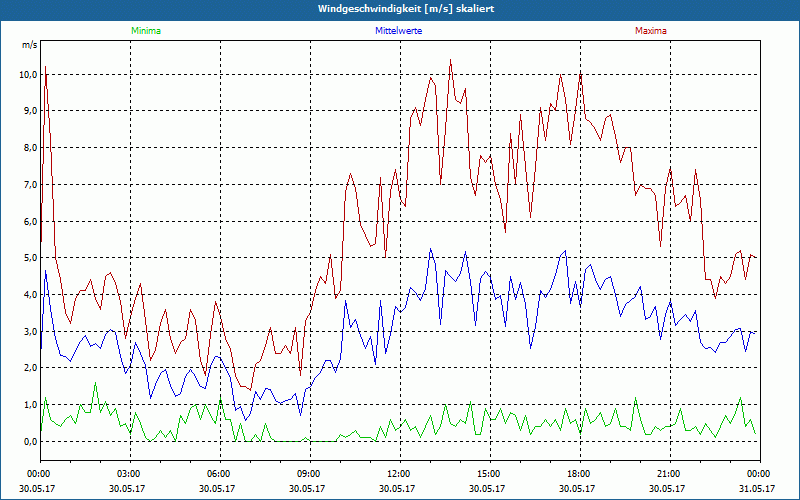Click the 30.05.17 date under 09:00

point(307,488)
